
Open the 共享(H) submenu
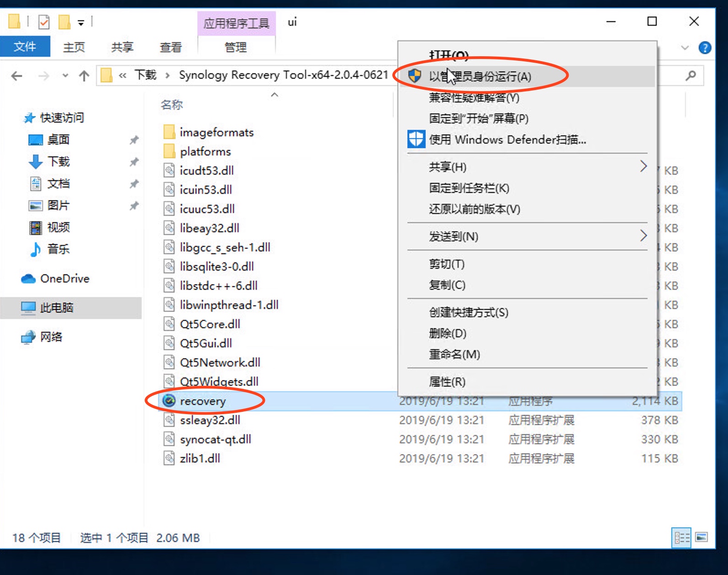point(527,167)
